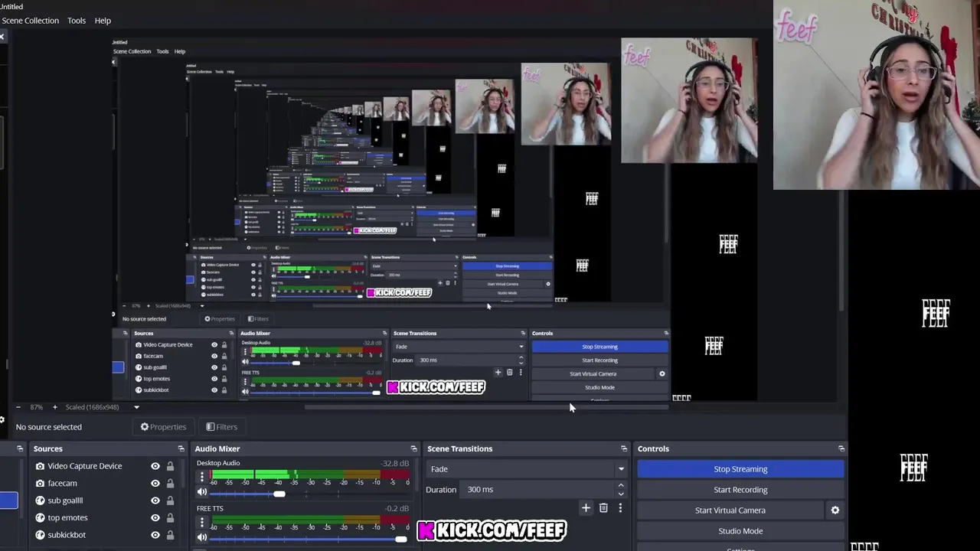980x551 pixels.
Task: Click the Duration 300 ms field
Action: (x=537, y=490)
